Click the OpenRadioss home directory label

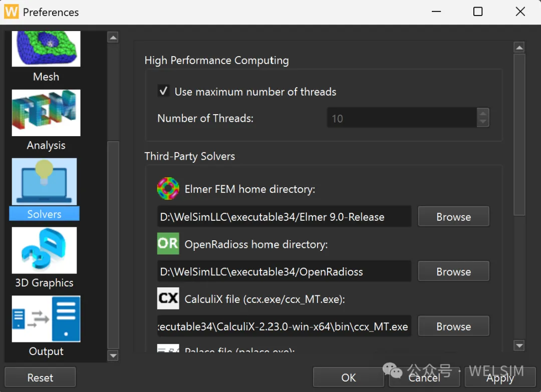(256, 244)
